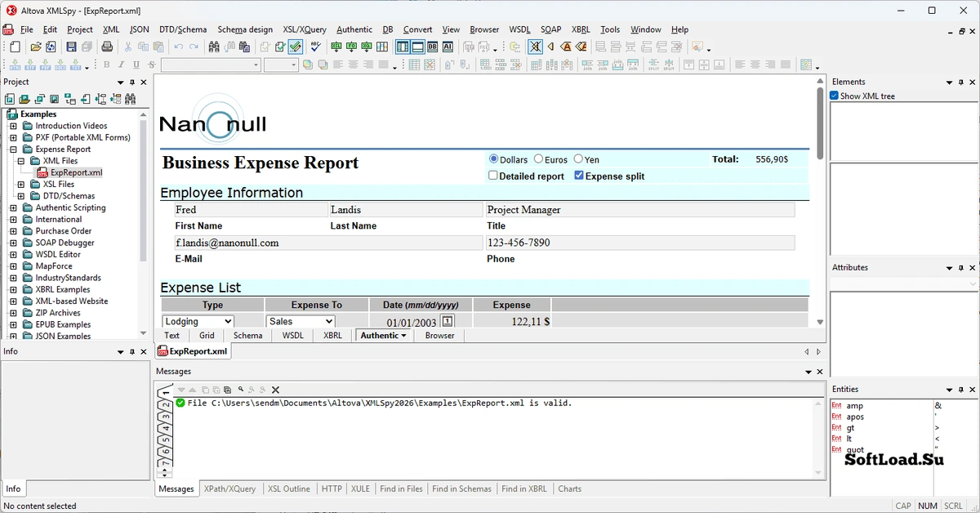Click message tab number 1
The height and width of the screenshot is (513, 980).
pyautogui.click(x=165, y=393)
